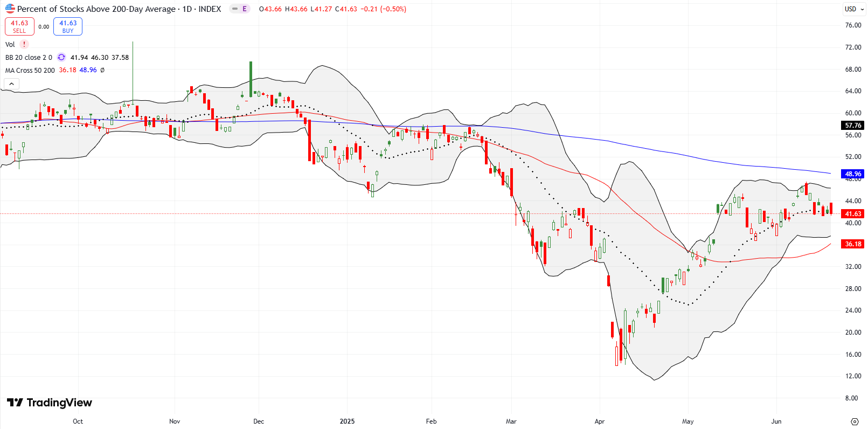This screenshot has width=868, height=429.
Task: Click the Vol indicator error warning icon
Action: [x=24, y=45]
